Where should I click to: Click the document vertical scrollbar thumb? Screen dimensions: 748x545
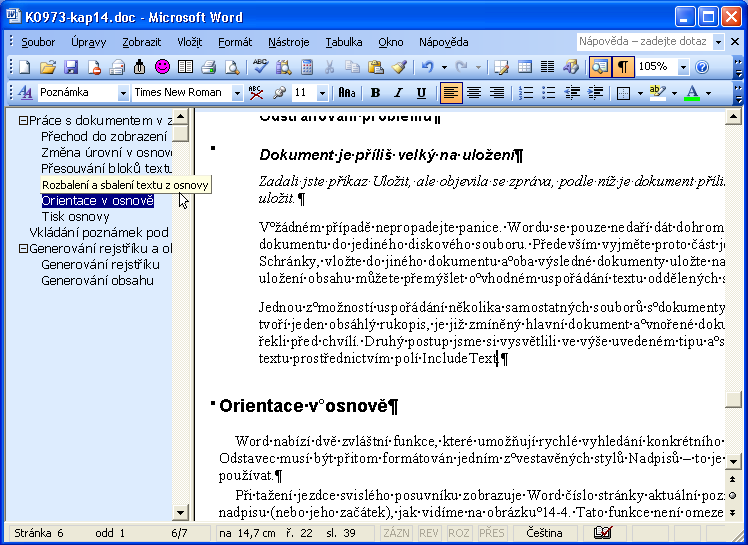coord(733,399)
